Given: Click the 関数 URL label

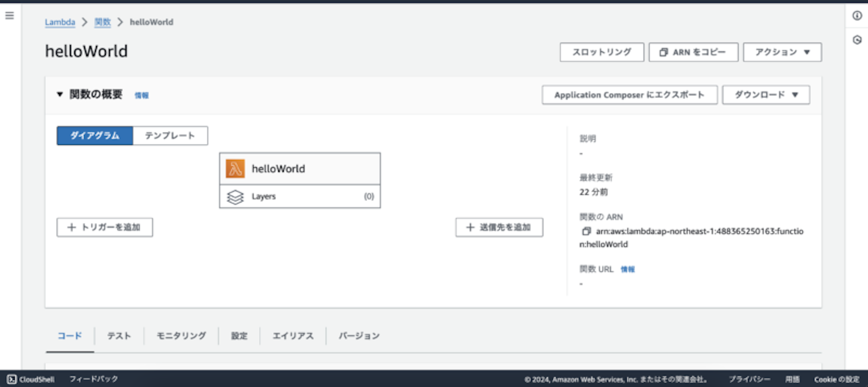Looking at the screenshot, I should (596, 269).
